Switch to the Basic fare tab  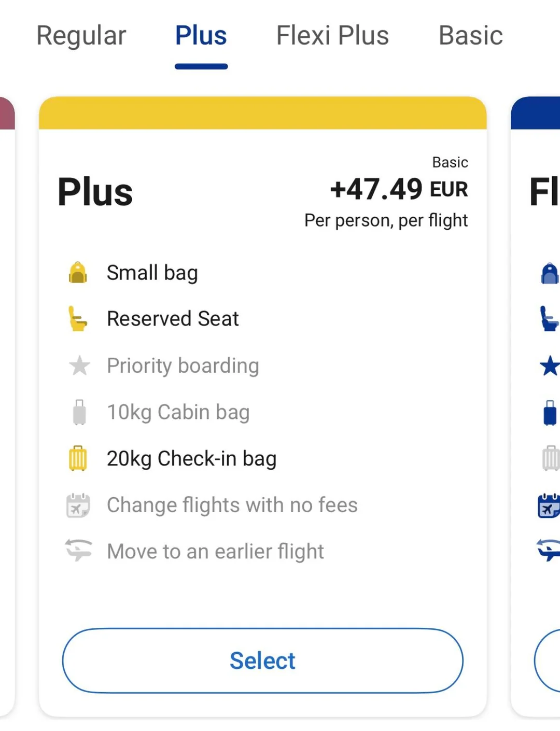(x=470, y=36)
